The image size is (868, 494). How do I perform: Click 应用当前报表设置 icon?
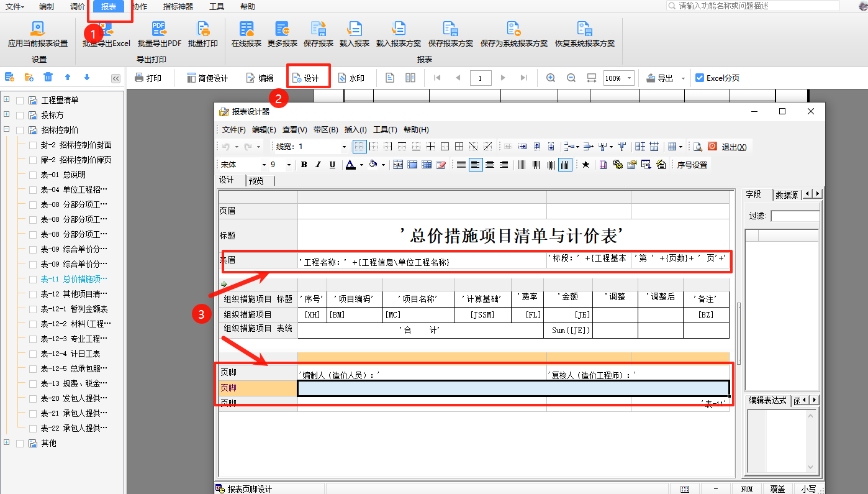(38, 29)
